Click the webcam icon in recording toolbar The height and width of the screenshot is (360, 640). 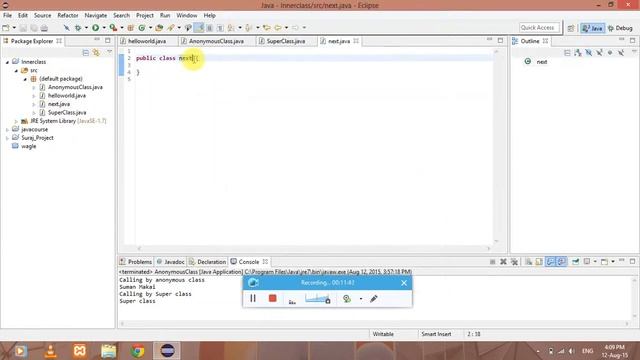point(347,299)
